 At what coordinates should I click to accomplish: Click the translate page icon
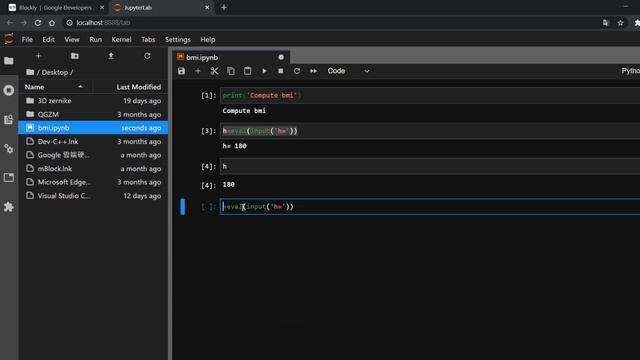606,23
